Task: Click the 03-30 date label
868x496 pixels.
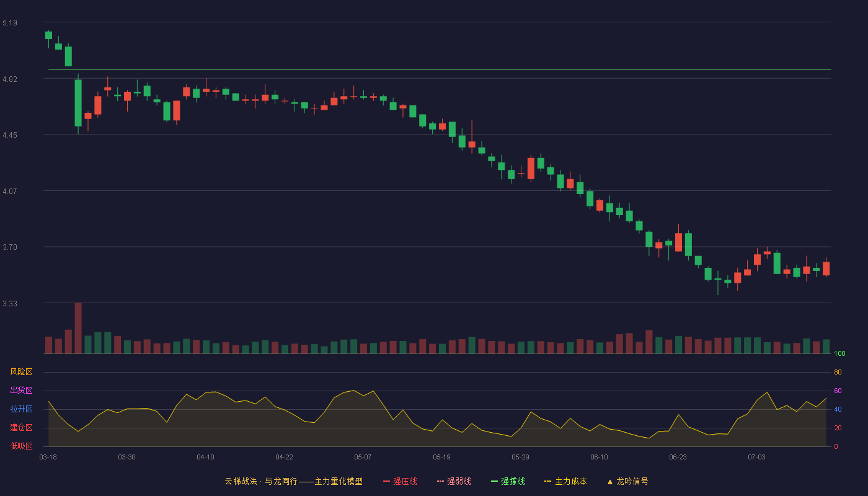Action: [x=126, y=457]
